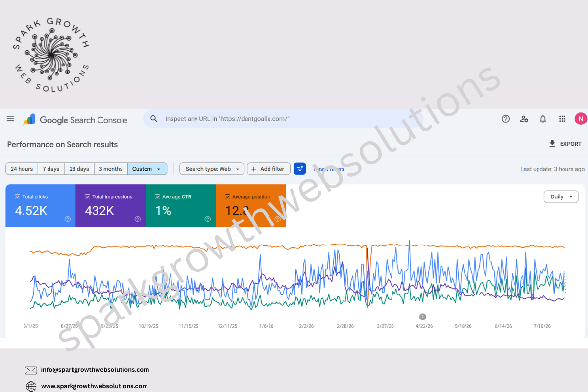Click the Performance on Search results heading
Image resolution: width=588 pixels, height=392 pixels.
[62, 144]
